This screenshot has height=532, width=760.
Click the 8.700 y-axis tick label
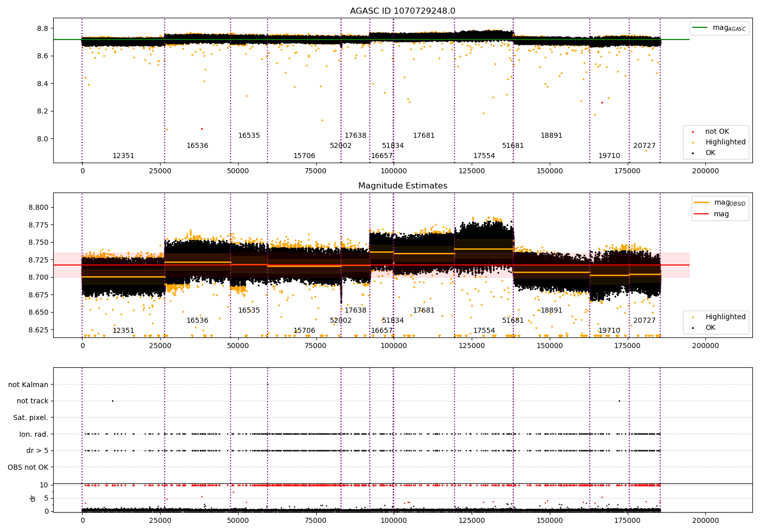tap(39, 277)
